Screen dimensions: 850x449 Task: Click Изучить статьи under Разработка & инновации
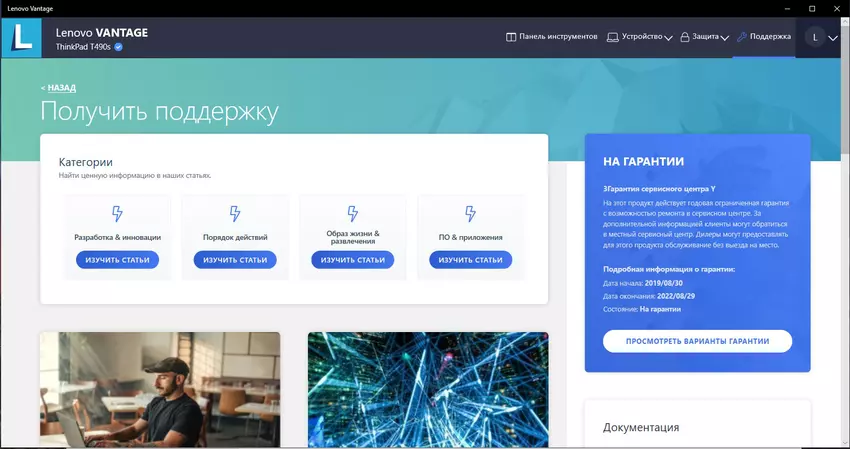pyautogui.click(x=117, y=260)
